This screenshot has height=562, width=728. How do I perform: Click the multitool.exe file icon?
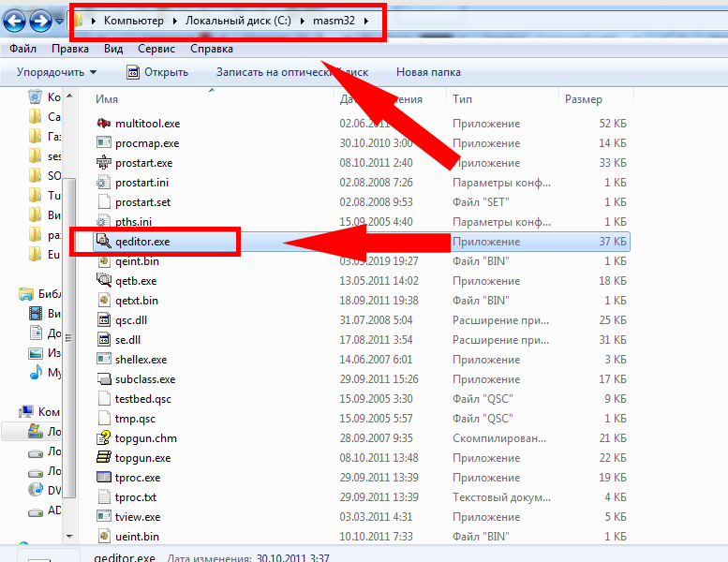(104, 124)
